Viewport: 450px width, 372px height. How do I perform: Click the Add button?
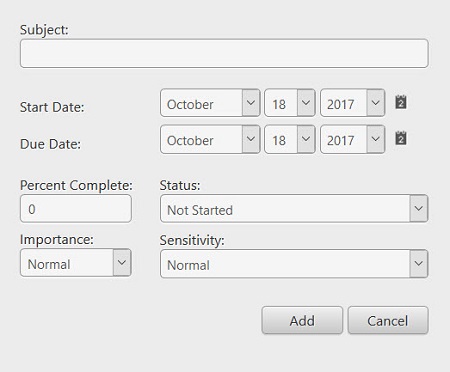pyautogui.click(x=302, y=320)
